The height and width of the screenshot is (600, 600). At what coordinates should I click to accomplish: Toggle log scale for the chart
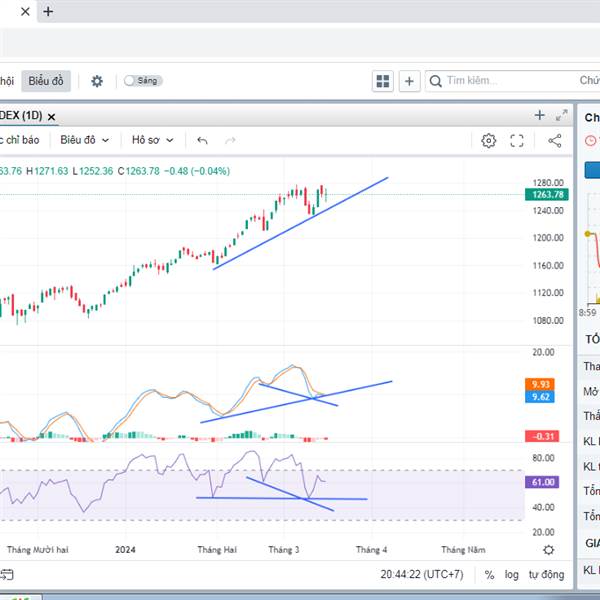[512, 575]
